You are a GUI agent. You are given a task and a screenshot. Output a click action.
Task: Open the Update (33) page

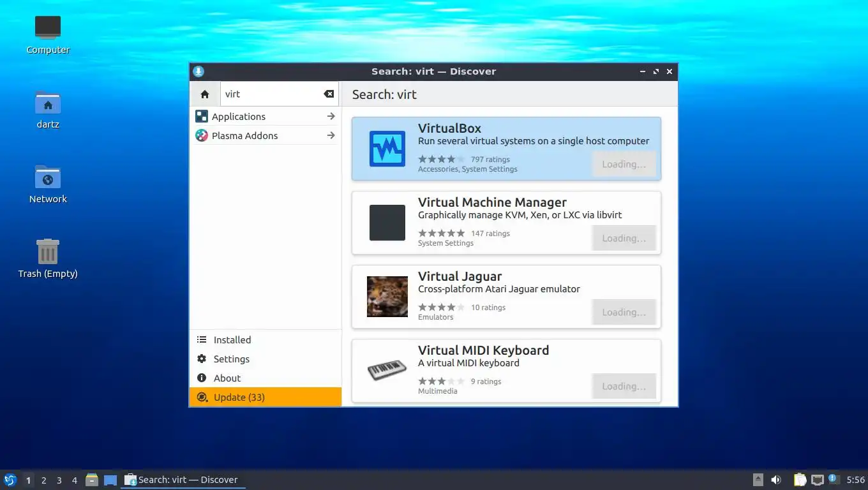click(x=266, y=397)
